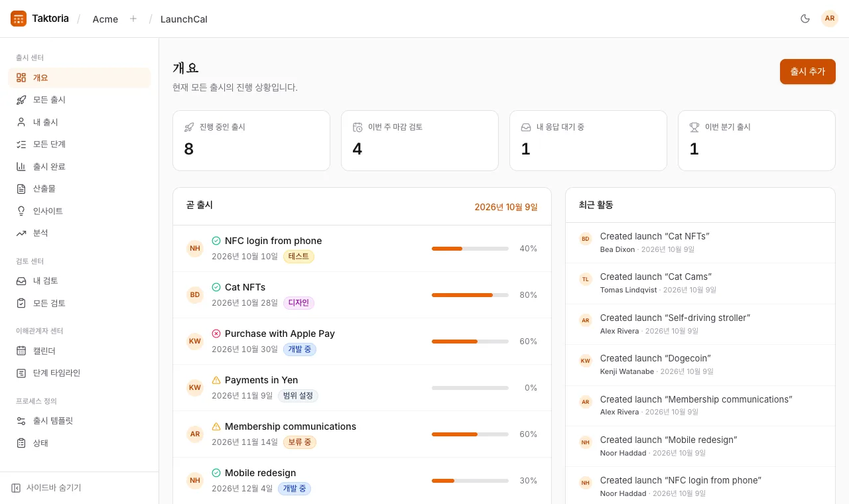
Task: Toggle dark mode moon icon
Action: pos(805,19)
